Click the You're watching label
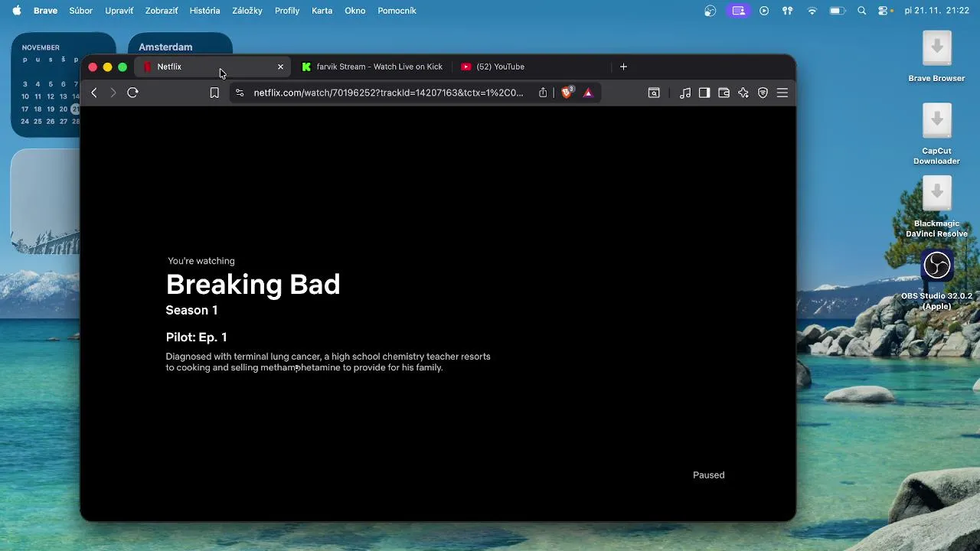The image size is (980, 551). [201, 261]
